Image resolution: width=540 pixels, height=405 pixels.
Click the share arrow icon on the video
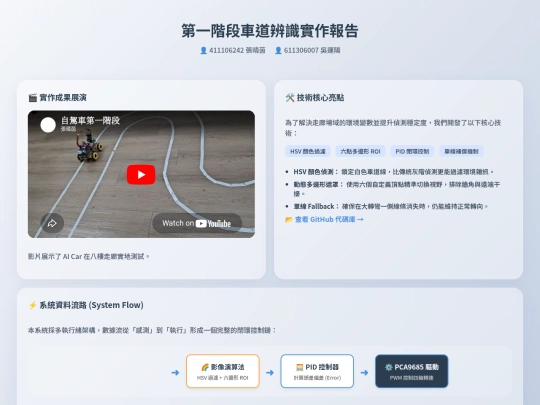(52, 223)
